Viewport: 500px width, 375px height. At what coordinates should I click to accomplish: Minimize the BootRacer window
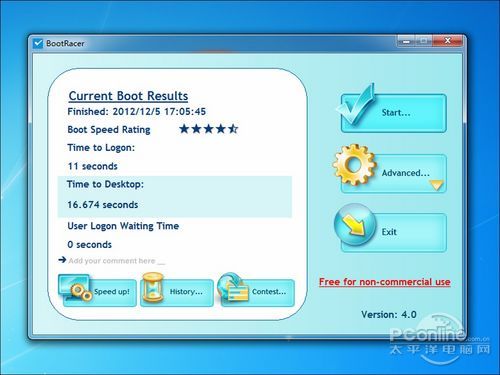point(406,41)
